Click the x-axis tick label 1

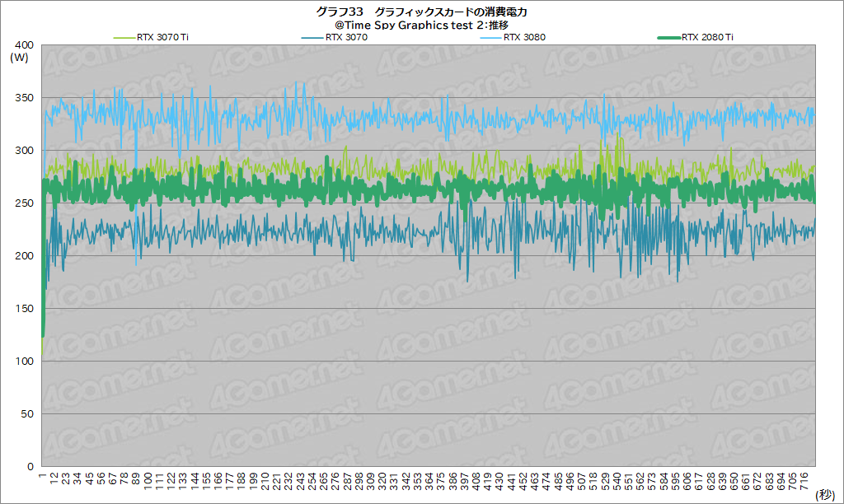(x=42, y=475)
